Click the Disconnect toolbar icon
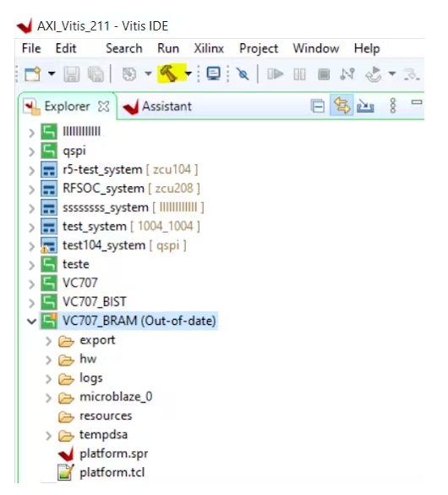The height and width of the screenshot is (495, 448). [x=347, y=74]
